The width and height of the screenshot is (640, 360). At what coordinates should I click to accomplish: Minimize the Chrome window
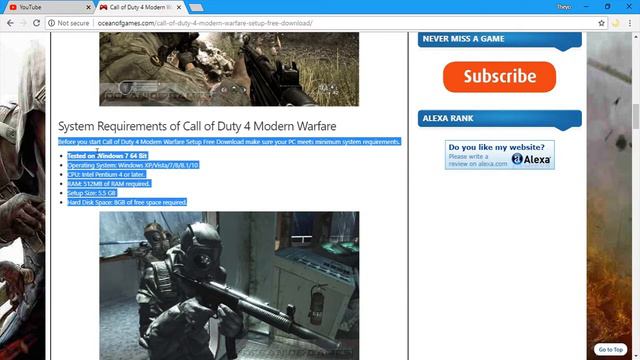(586, 7)
